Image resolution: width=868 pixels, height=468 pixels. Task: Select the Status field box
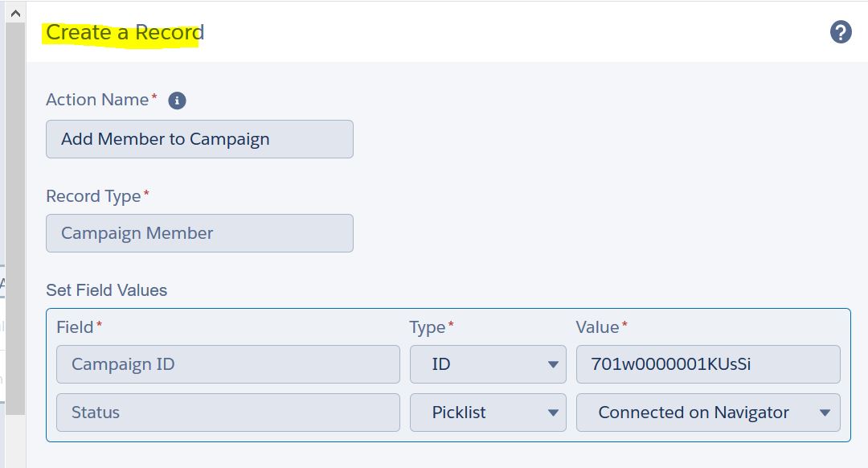(x=227, y=413)
